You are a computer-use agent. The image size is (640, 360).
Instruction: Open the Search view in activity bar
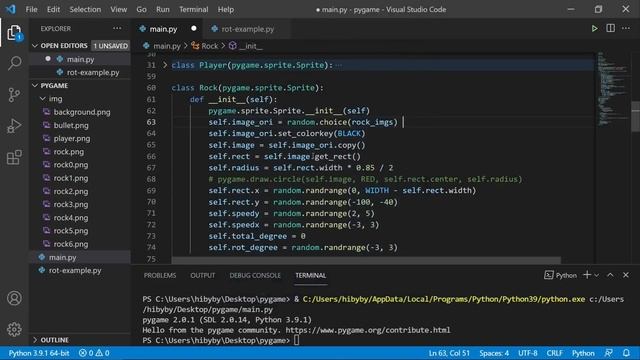coord(14,63)
